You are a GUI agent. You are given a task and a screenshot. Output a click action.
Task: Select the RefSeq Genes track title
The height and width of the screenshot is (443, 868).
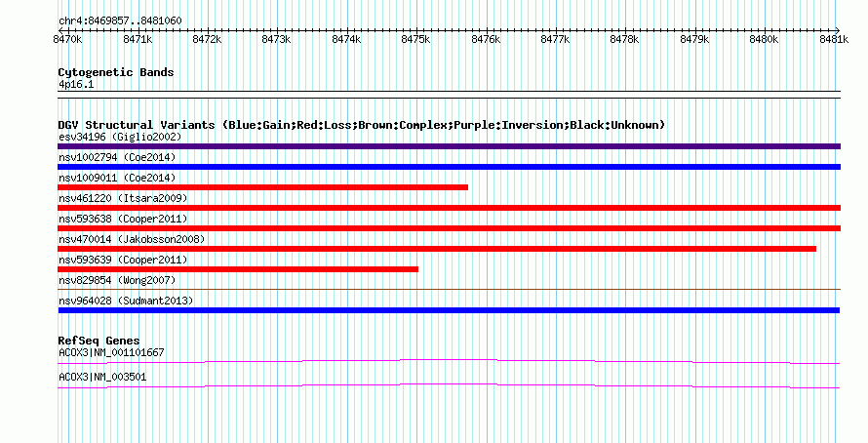[x=99, y=341]
